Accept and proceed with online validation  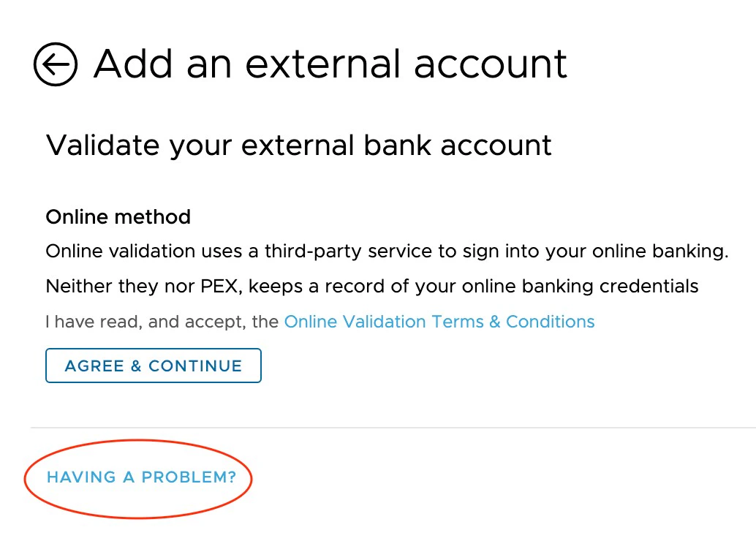tap(153, 365)
